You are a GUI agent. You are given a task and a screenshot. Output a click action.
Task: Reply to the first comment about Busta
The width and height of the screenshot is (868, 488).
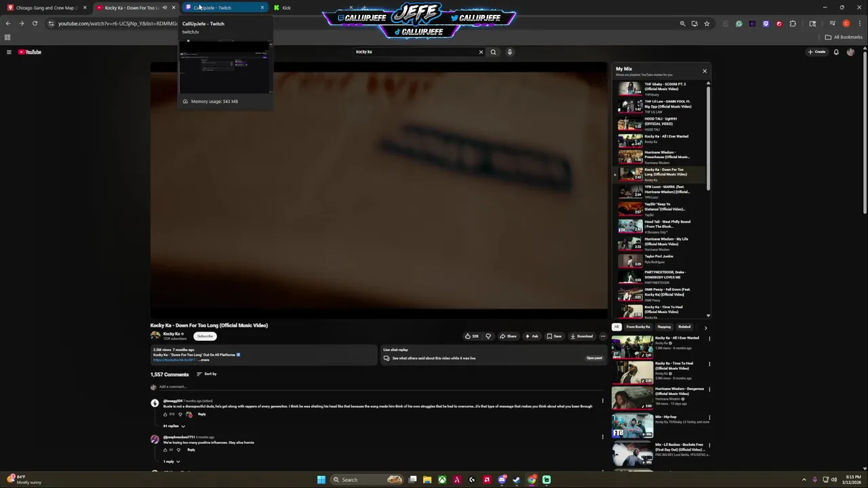pos(201,414)
